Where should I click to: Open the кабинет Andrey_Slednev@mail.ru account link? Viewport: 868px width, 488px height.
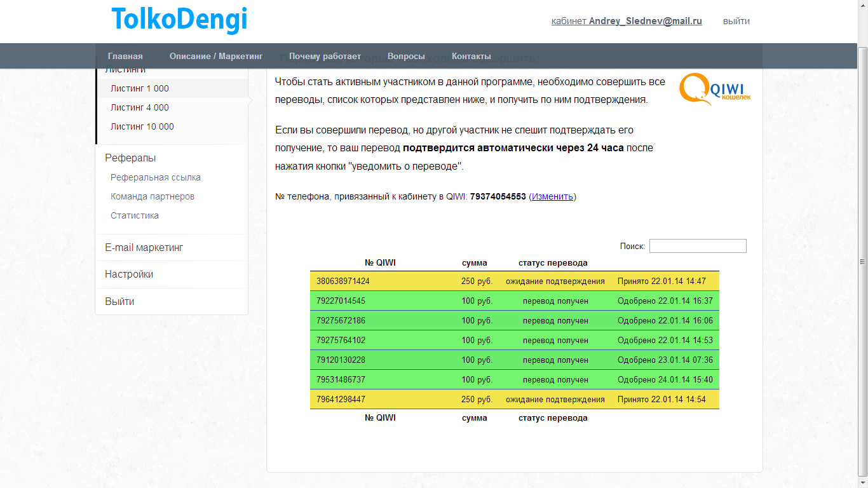click(x=627, y=21)
